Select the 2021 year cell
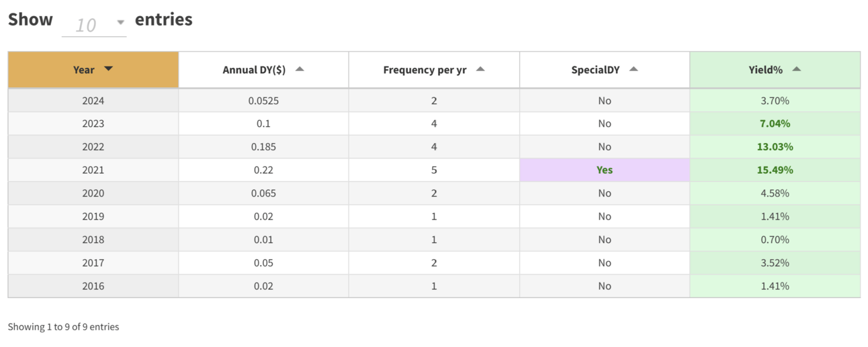The width and height of the screenshot is (868, 347). 93,170
